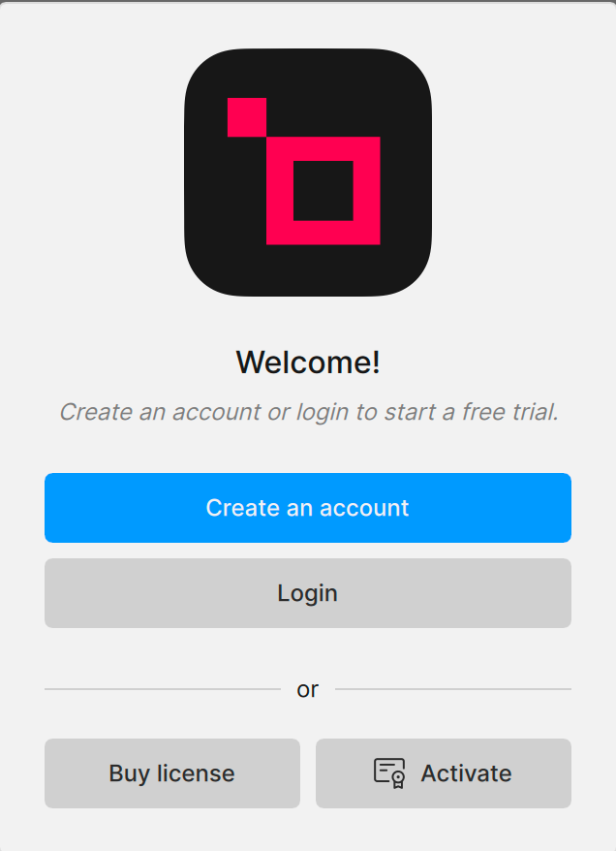Click the 'Buy license' text label
The height and width of the screenshot is (851, 616).
click(x=171, y=773)
